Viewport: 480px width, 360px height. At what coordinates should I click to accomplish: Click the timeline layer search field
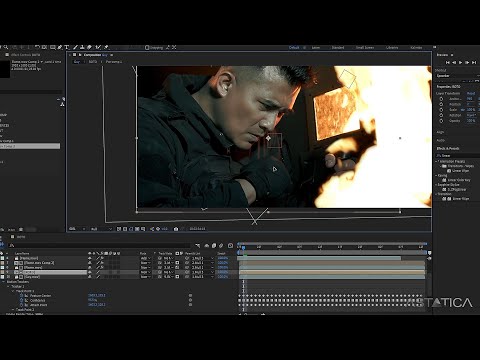coord(99,245)
